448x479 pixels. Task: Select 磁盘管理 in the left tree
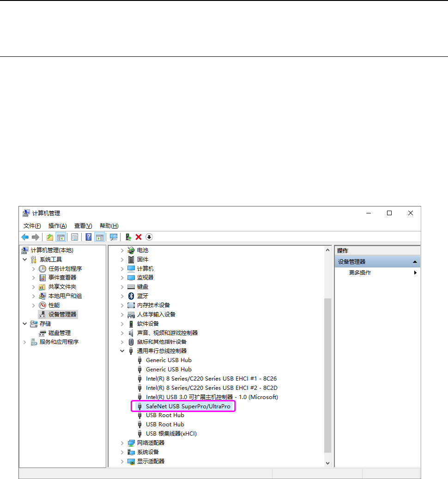59,333
